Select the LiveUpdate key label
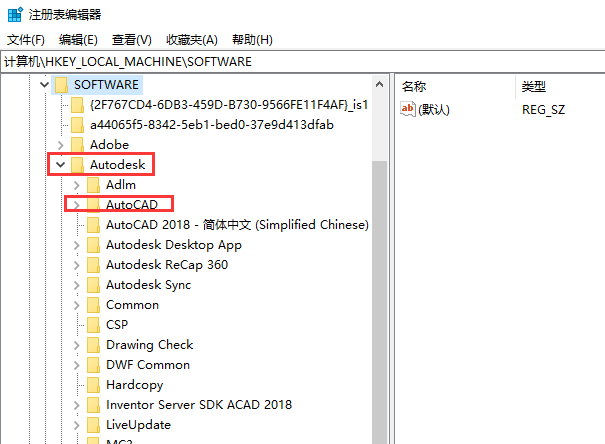 (x=139, y=425)
